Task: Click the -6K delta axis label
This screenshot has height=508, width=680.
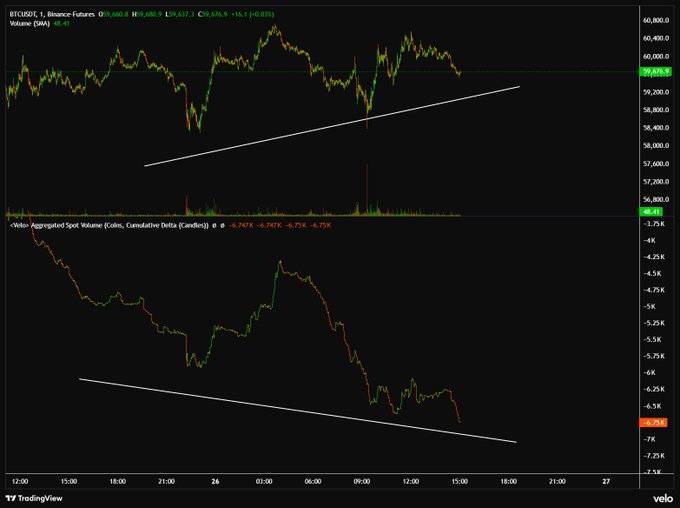Action: coord(649,373)
